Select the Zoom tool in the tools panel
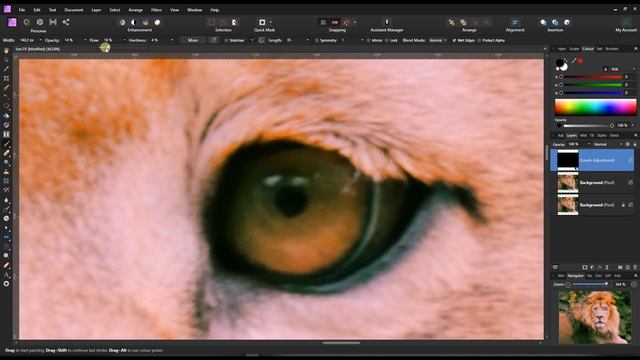 pos(6,256)
